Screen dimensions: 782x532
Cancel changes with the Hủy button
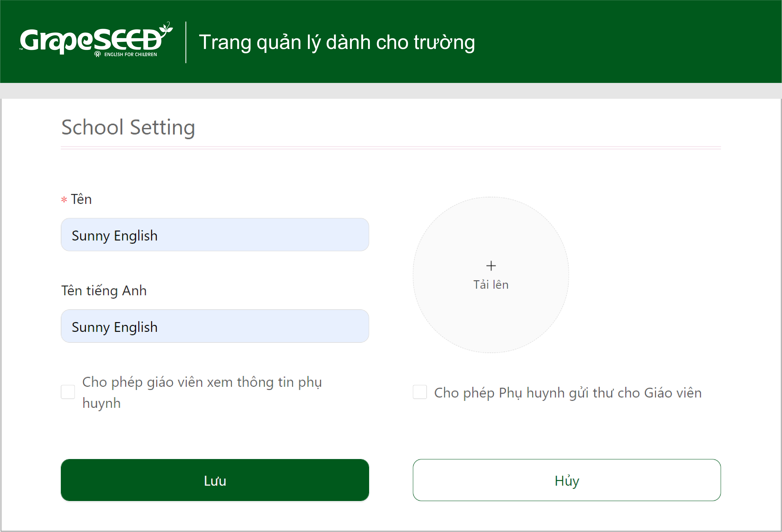[x=567, y=480]
